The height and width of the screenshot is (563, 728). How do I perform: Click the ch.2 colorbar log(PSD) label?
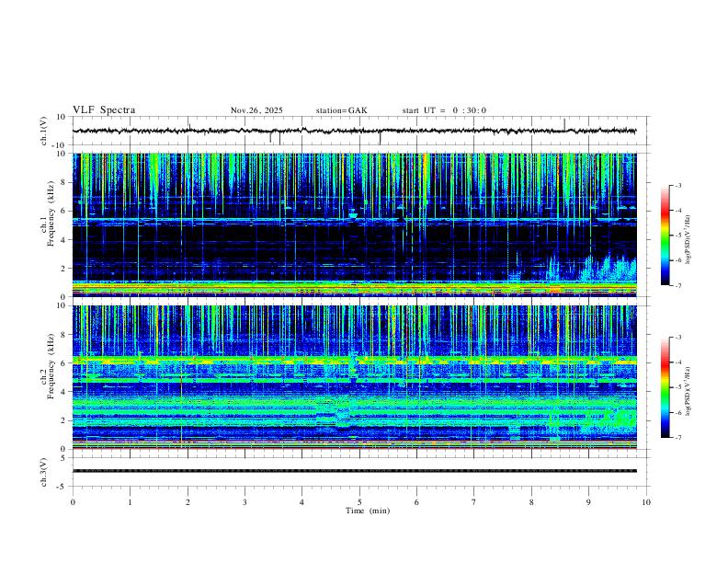[688, 392]
